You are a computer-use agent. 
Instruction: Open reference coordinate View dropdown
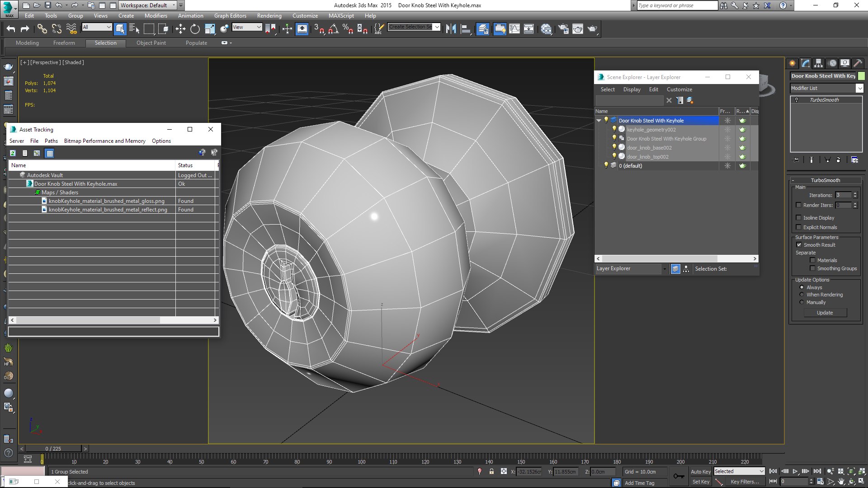tap(247, 27)
